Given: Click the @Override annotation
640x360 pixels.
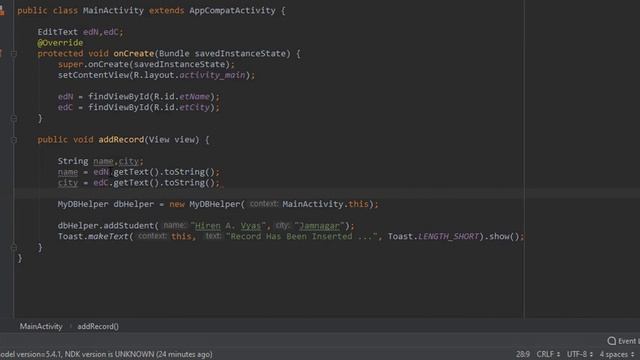Looking at the screenshot, I should (60, 43).
